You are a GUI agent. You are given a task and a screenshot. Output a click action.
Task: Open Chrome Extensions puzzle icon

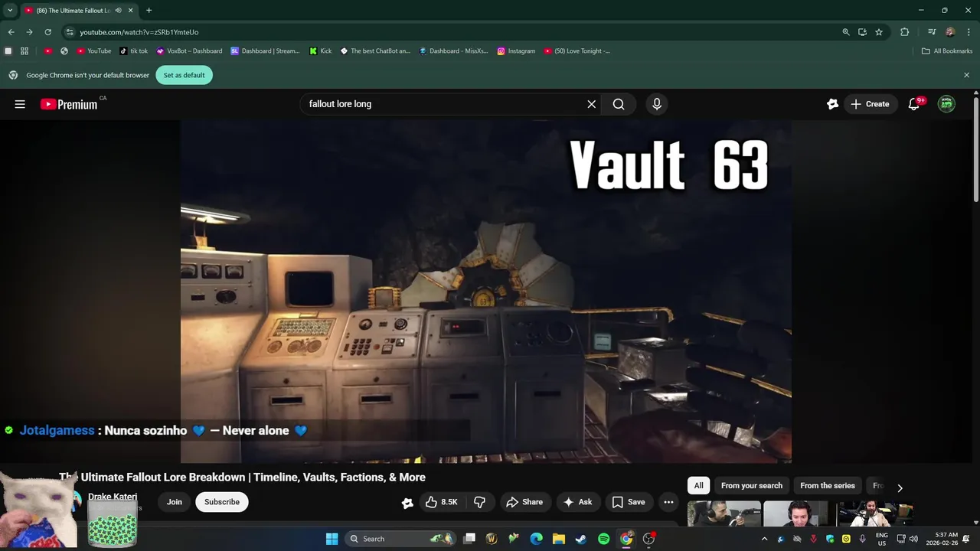coord(904,32)
